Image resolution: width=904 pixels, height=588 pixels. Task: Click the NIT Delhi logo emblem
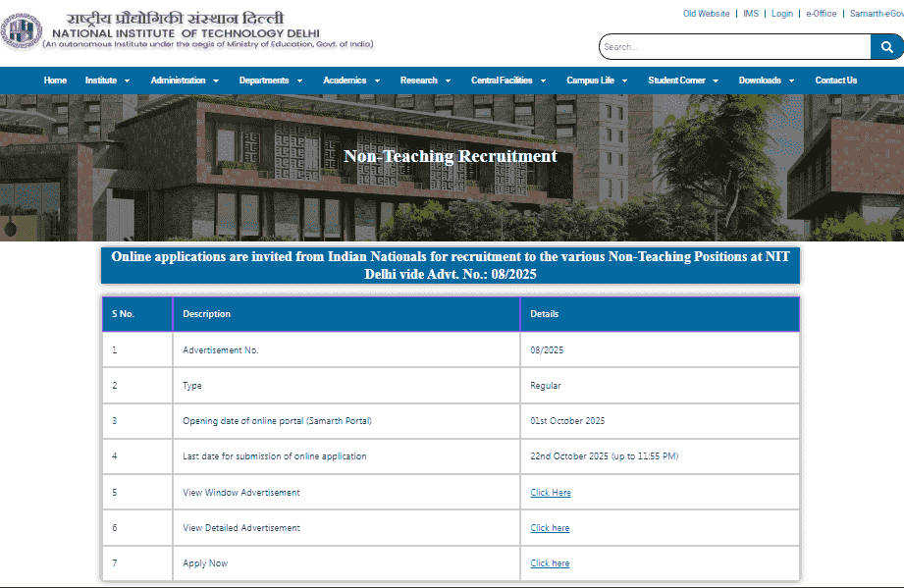coord(19,31)
